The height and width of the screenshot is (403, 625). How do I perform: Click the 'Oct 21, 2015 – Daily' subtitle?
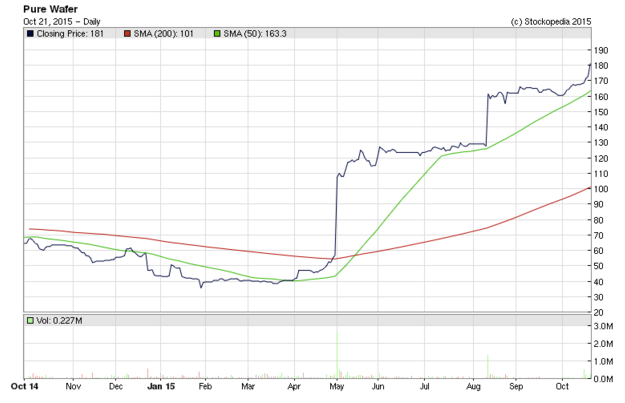pos(62,22)
